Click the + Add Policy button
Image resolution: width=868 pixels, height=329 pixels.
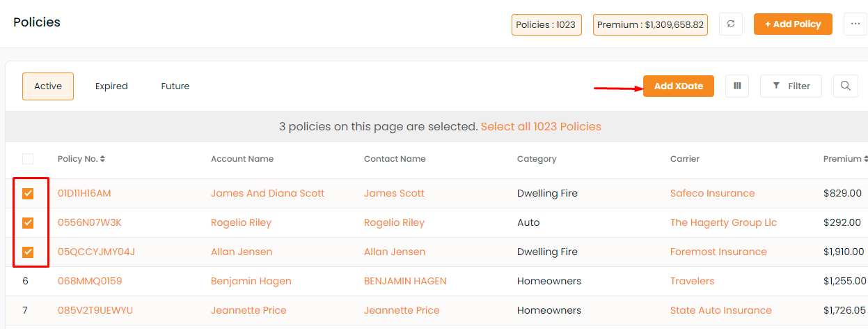click(x=793, y=24)
